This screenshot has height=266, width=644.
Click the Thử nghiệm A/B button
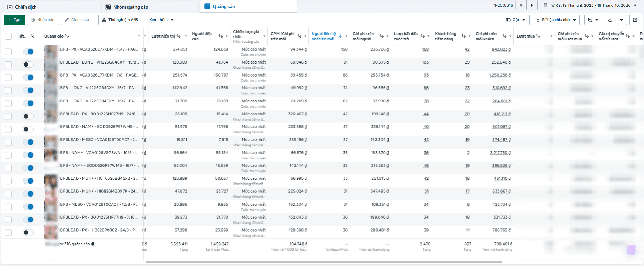point(120,20)
